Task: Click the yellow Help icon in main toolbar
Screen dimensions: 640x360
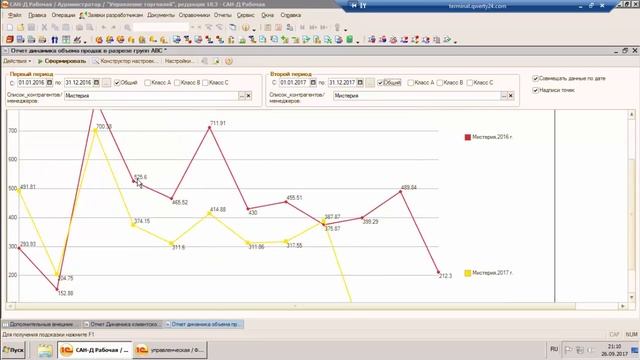Action: tap(245, 28)
